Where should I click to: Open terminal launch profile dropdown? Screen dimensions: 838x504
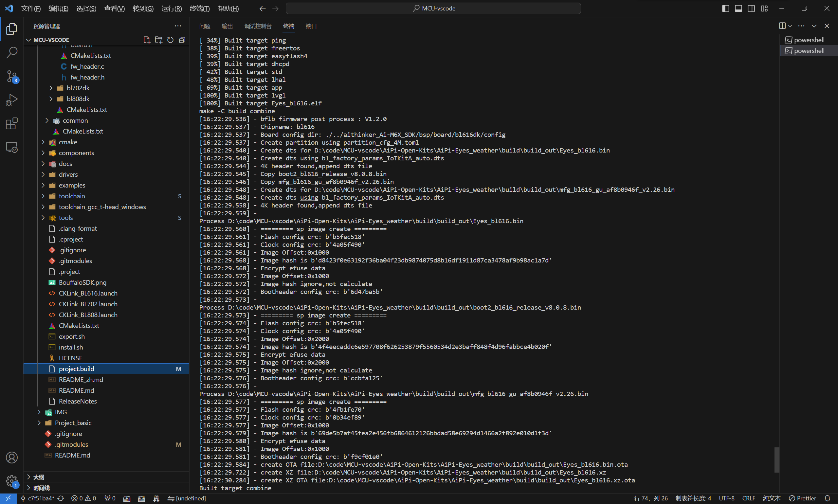pos(790,26)
